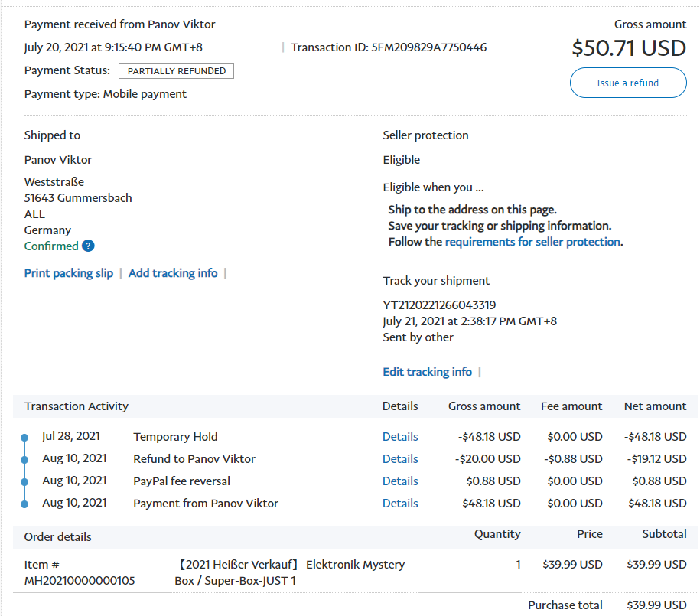Open Details for the Temporary Hold entry
Viewport: 700px width, 616px height.
[x=400, y=437]
